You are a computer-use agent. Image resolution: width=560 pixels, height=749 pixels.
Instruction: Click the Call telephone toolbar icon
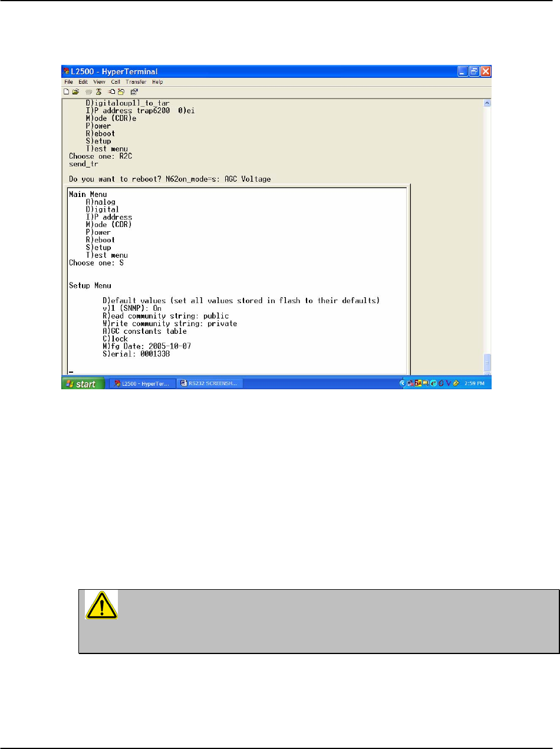89,91
